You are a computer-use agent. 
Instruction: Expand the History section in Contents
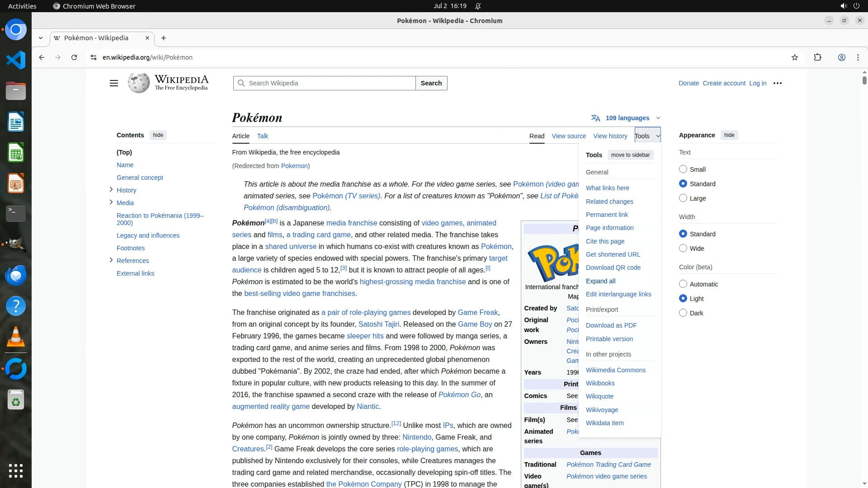[x=111, y=190]
